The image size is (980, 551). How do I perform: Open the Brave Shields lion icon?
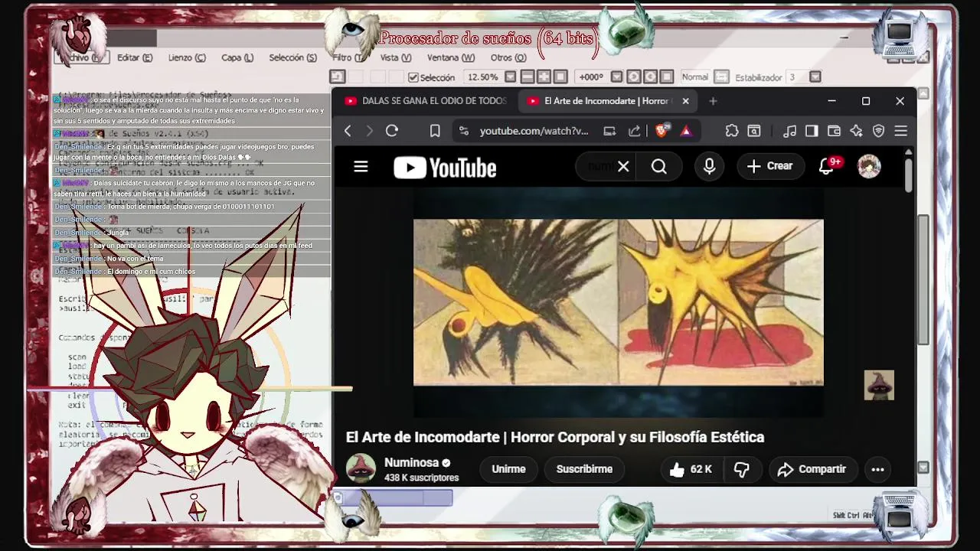(x=662, y=131)
